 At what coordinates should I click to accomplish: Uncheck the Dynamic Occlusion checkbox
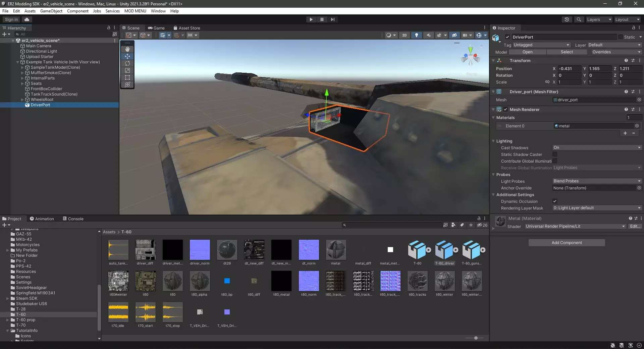(x=555, y=201)
